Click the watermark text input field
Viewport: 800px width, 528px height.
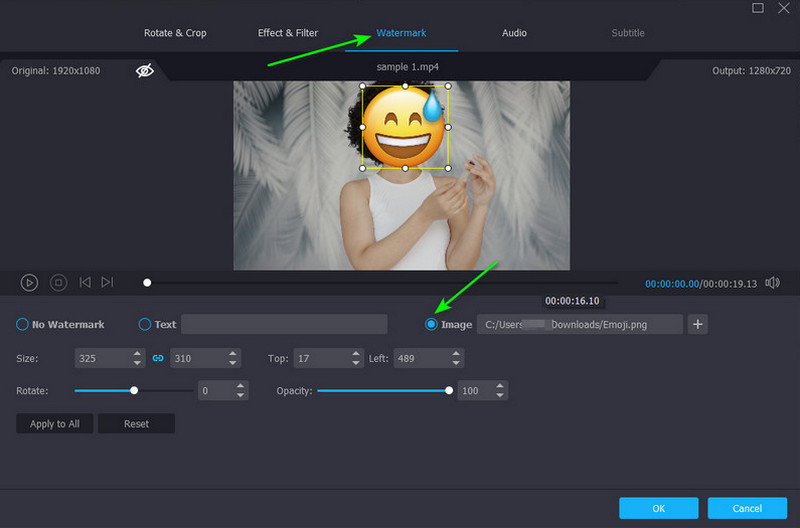tap(284, 324)
